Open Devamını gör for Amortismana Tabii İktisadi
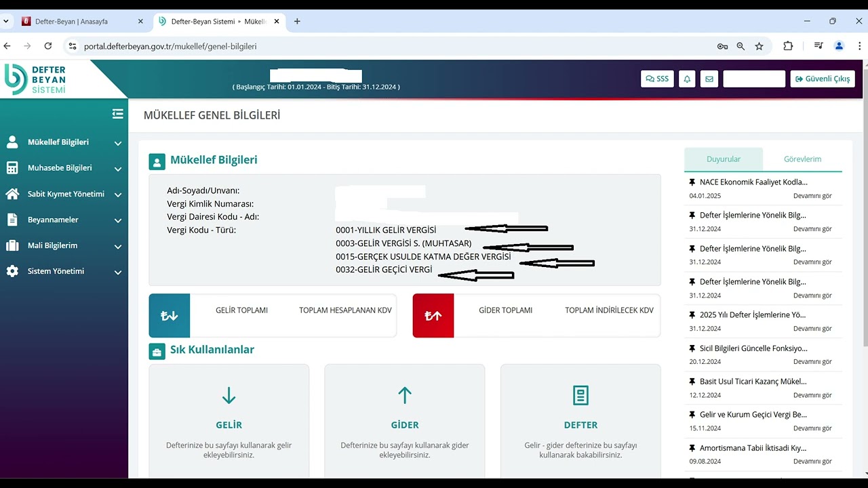 (x=812, y=462)
